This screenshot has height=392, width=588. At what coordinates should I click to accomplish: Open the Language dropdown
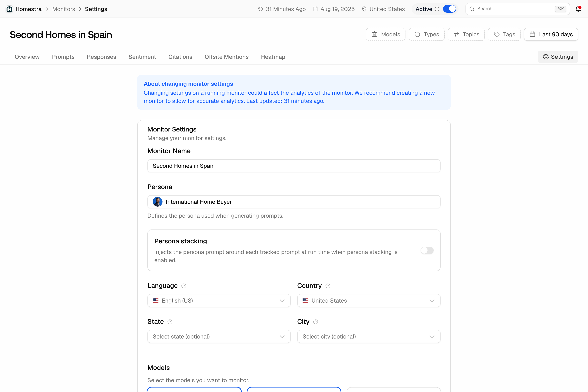[x=219, y=301]
